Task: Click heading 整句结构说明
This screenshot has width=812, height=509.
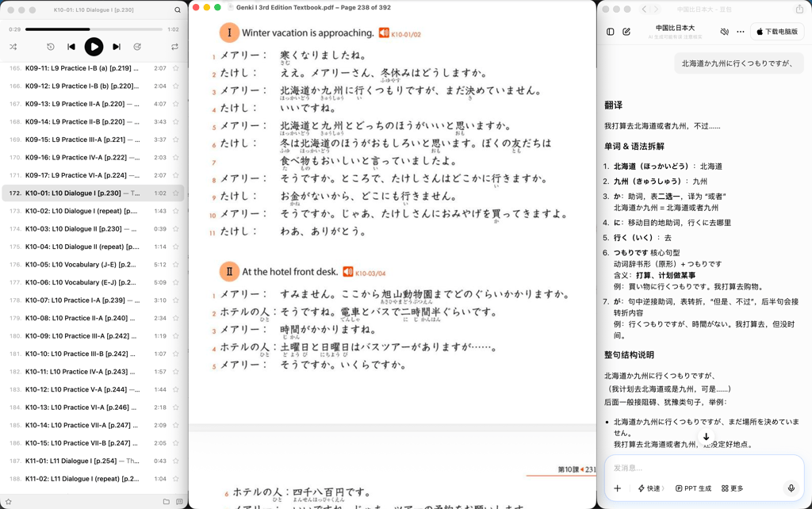Action: [x=629, y=355]
